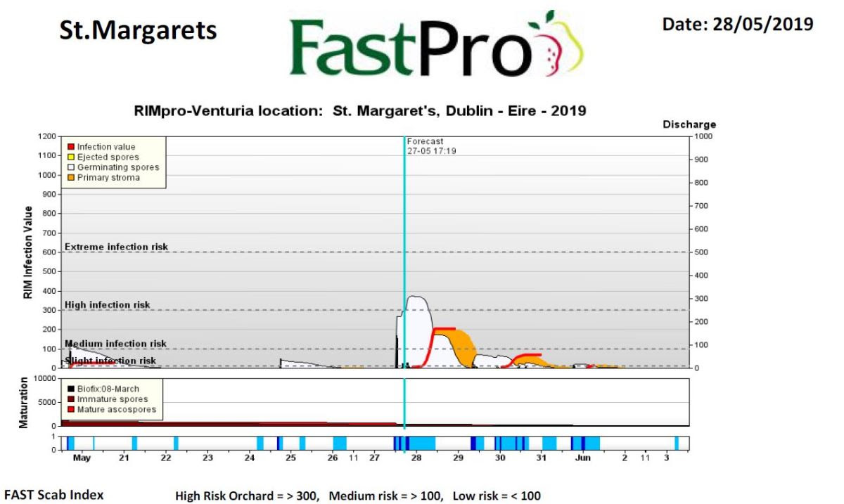The width and height of the screenshot is (844, 504).
Task: Select the 'Medium infection risk' threshold label
Action: point(116,344)
